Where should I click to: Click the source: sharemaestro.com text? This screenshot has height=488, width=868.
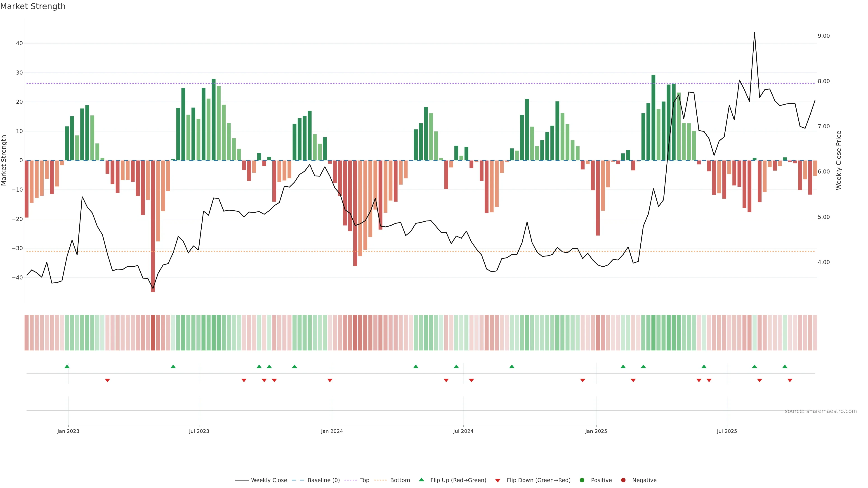[821, 411]
